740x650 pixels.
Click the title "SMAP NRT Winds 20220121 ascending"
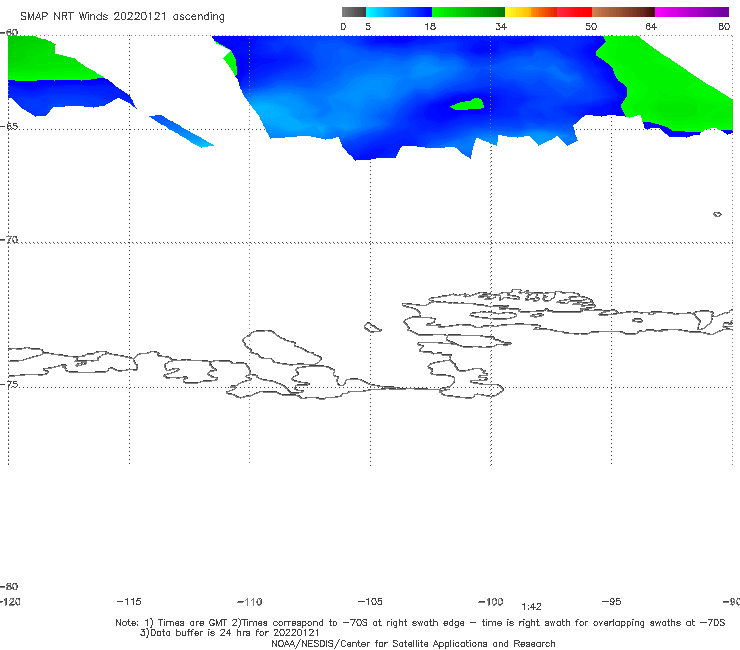pos(122,17)
